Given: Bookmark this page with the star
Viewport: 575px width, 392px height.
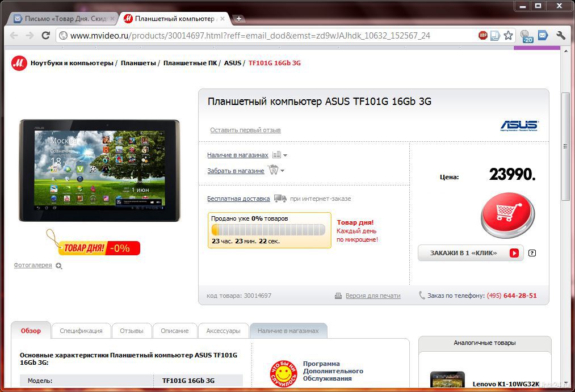Looking at the screenshot, I should pos(508,36).
